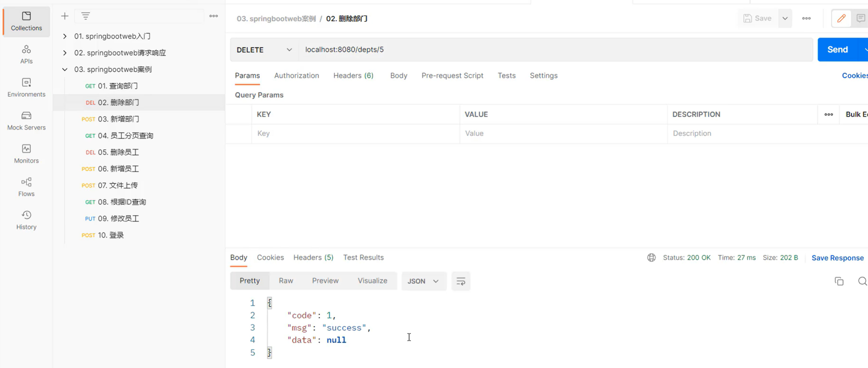Screen dimensions: 868x368
Task: Switch to the Pre-request Script tab
Action: tap(452, 76)
